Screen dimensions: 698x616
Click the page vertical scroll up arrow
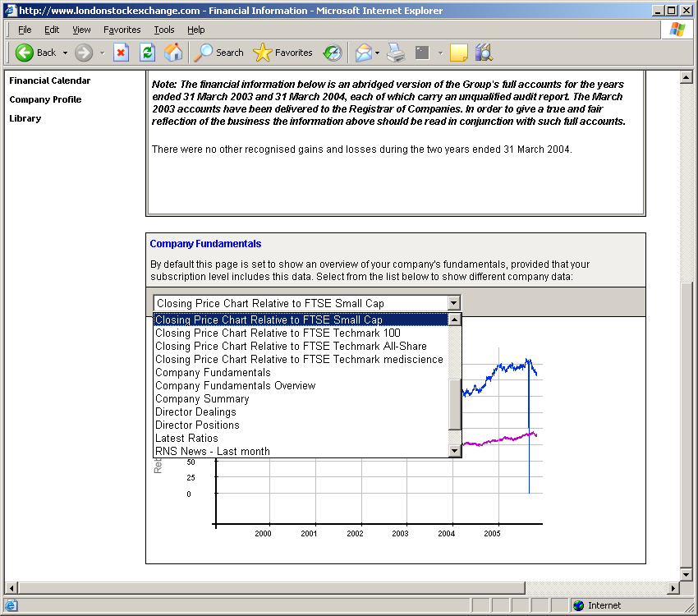pyautogui.click(x=687, y=77)
